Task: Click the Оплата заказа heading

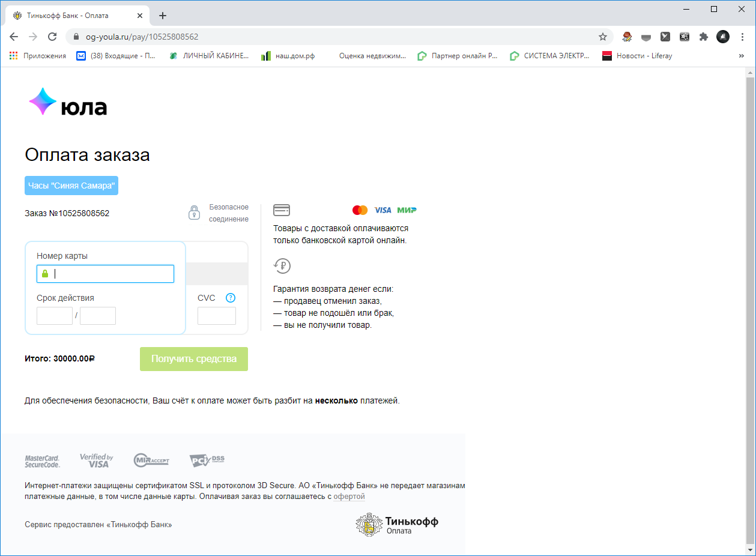Action: [x=87, y=155]
